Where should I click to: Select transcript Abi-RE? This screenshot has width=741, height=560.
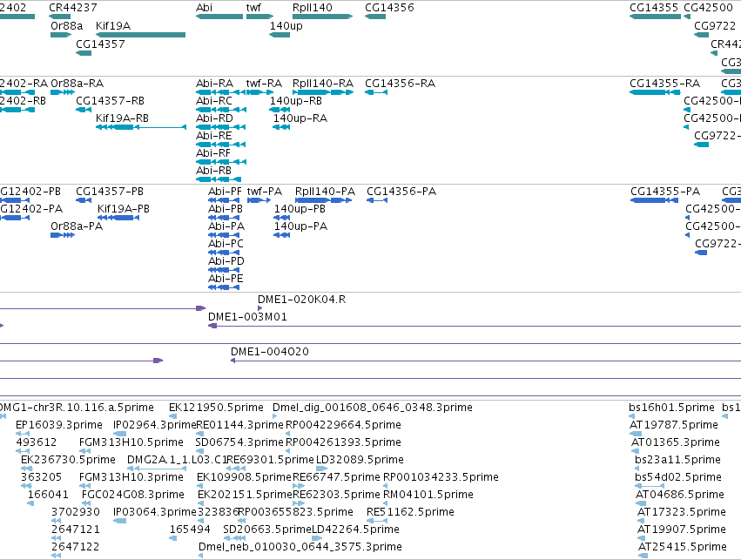[220, 145]
